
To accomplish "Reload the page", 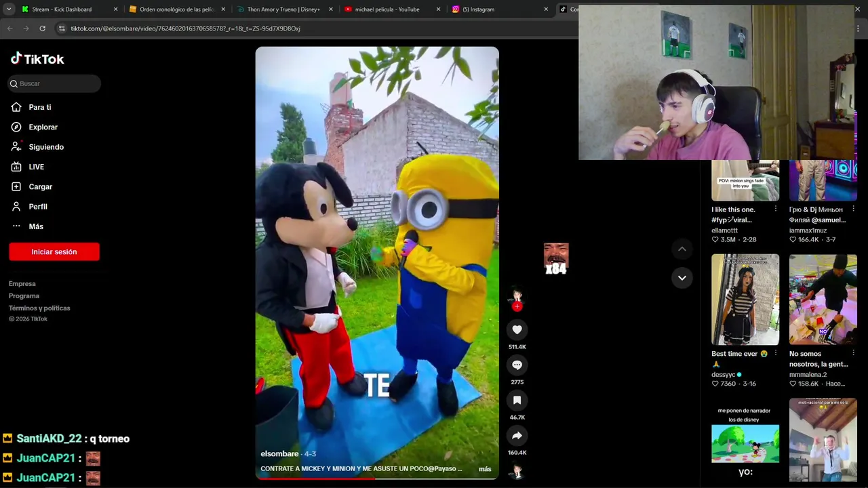I will (42, 28).
